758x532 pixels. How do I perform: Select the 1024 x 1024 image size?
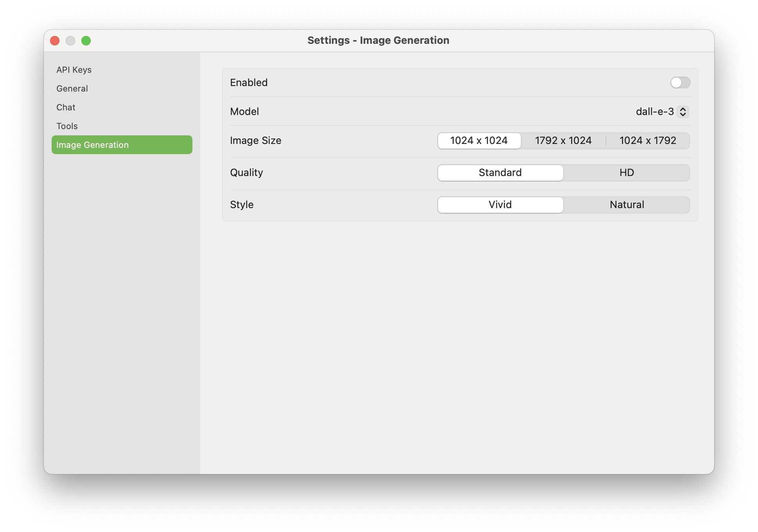point(479,140)
